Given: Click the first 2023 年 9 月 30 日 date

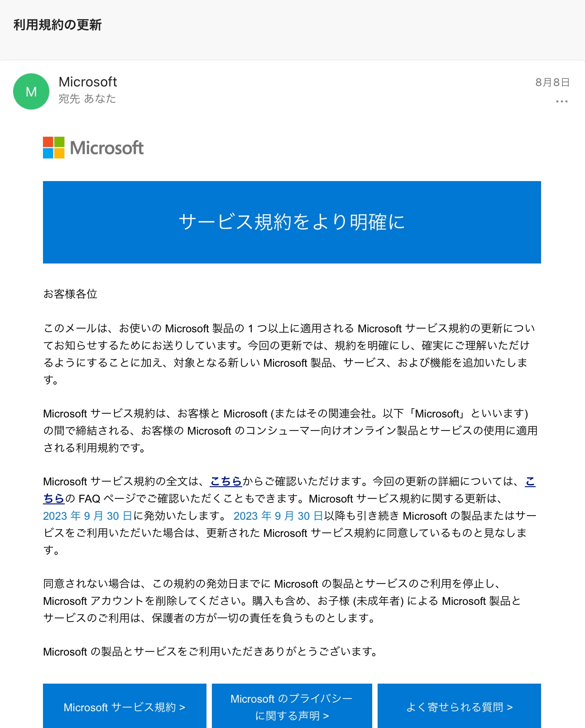Looking at the screenshot, I should pos(87,516).
